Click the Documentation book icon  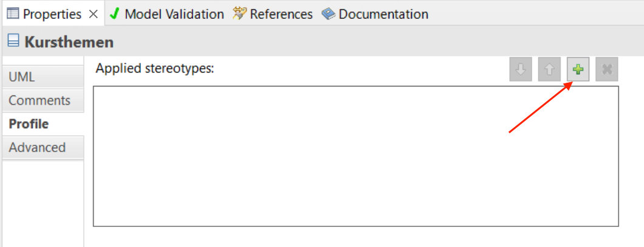click(329, 14)
